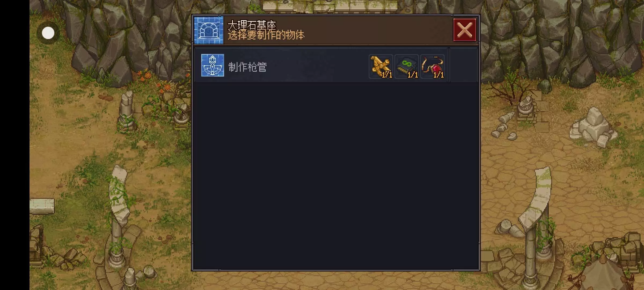The width and height of the screenshot is (644, 290).
Task: Tap the blue blueprint icon beside 制作枪管
Action: [x=213, y=65]
